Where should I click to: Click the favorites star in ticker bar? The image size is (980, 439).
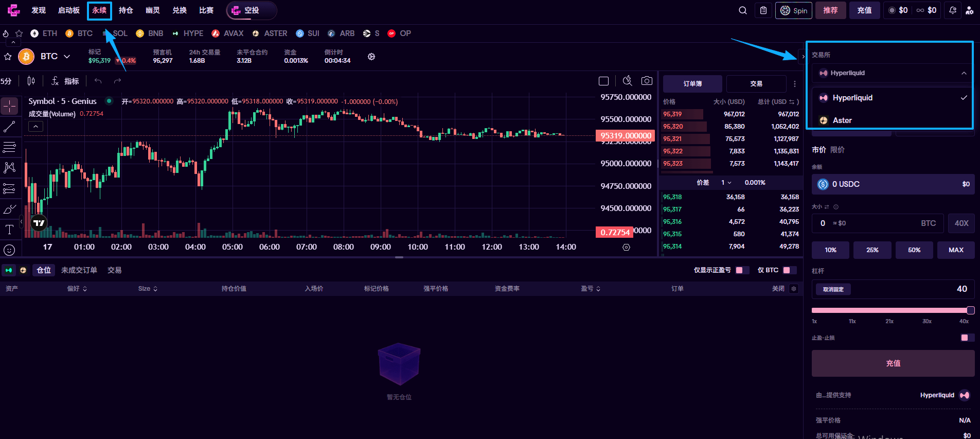19,33
